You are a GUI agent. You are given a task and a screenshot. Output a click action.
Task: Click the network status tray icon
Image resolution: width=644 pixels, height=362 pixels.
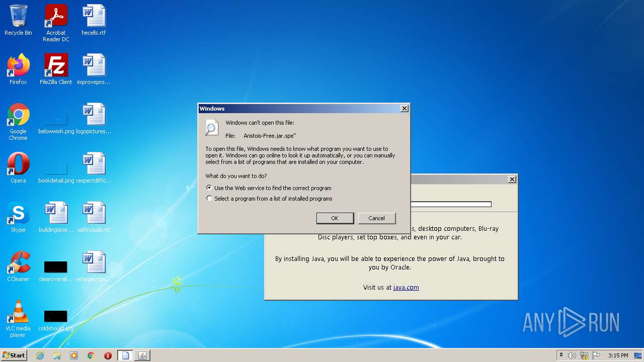[x=584, y=355]
